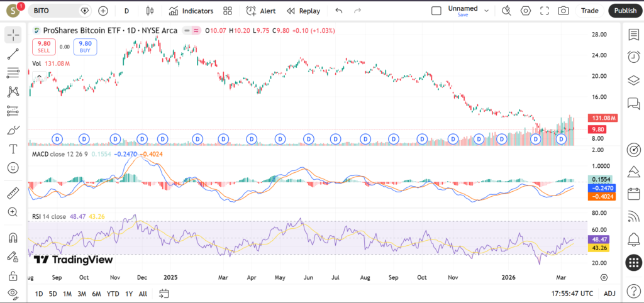The height and width of the screenshot is (303, 644).
Task: Open chart settings gear in top toolbar
Action: (x=526, y=11)
